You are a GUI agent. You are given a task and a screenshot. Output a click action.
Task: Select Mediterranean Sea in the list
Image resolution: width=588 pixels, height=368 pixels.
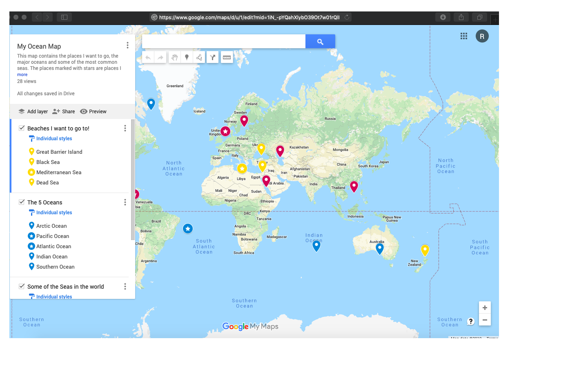59,172
